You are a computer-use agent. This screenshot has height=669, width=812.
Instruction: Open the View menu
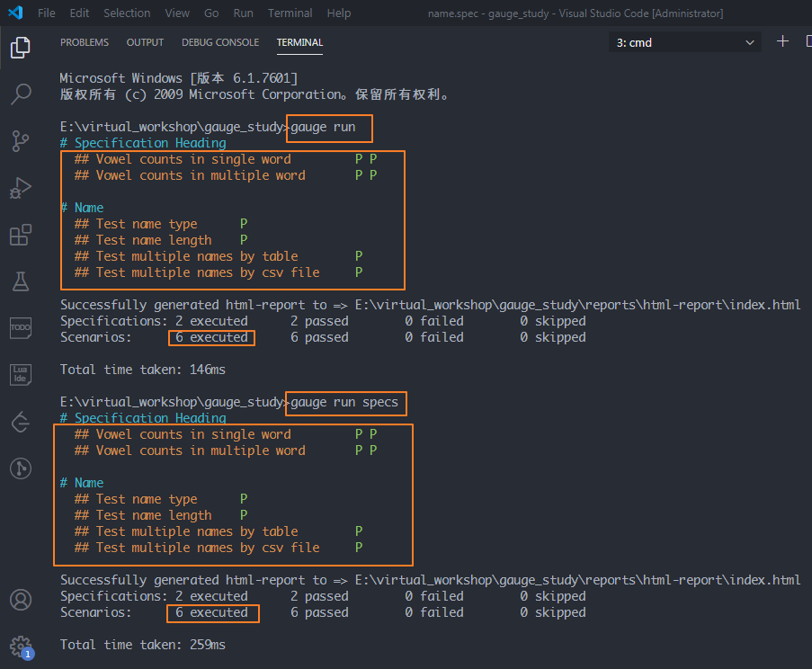(177, 13)
